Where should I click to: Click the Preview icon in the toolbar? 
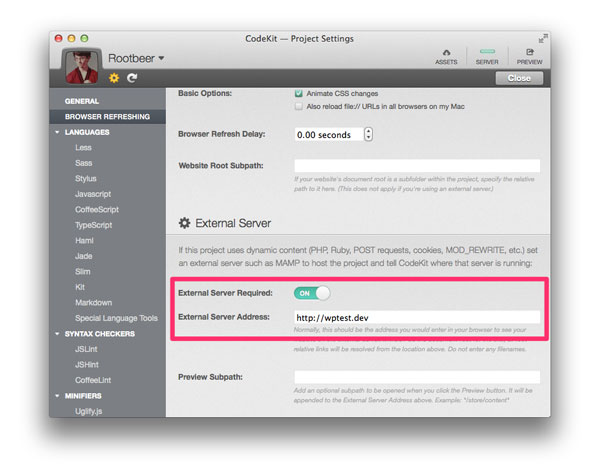click(530, 56)
